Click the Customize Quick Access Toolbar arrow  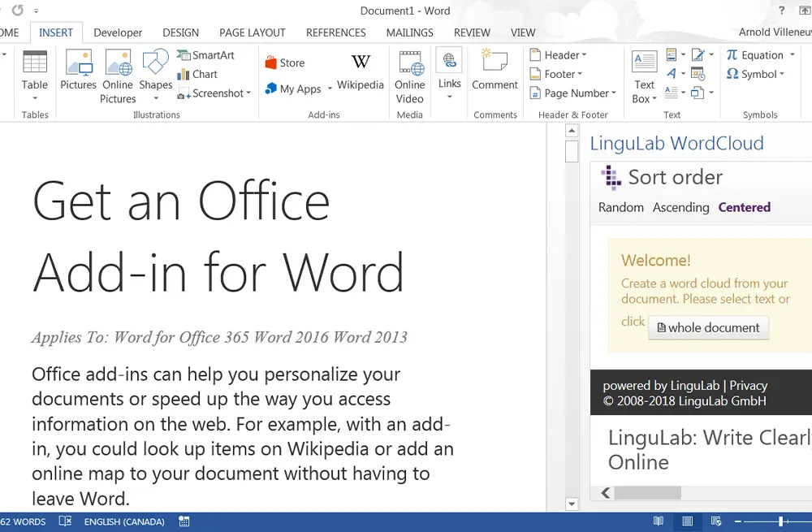click(x=36, y=11)
